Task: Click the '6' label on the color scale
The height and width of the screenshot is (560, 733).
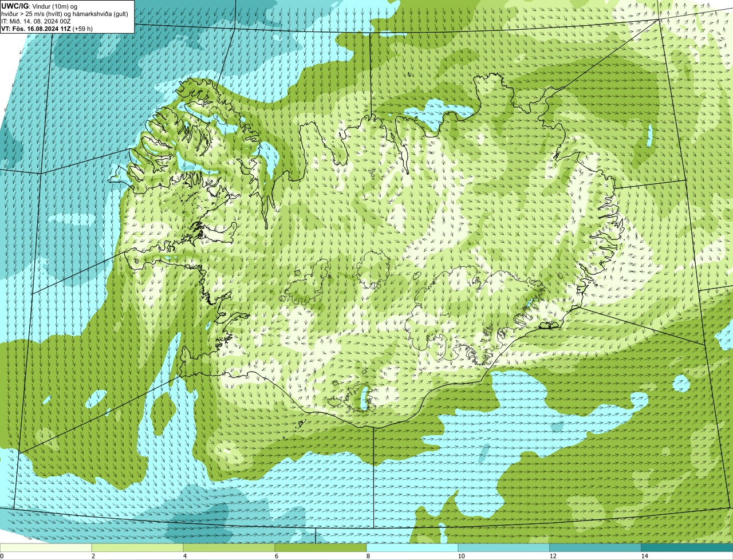Action: coord(276,556)
